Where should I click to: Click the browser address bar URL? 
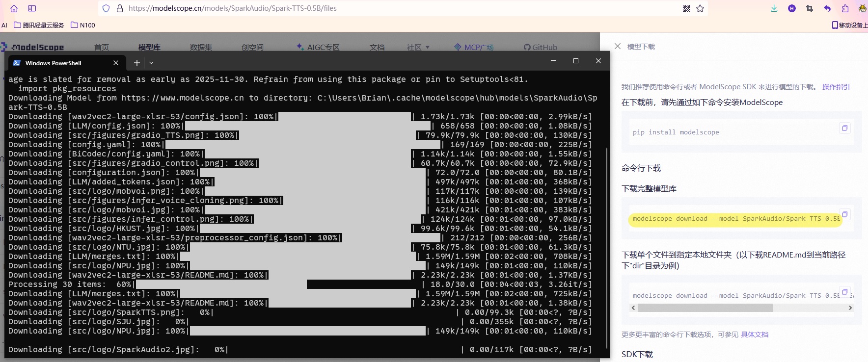[x=233, y=8]
